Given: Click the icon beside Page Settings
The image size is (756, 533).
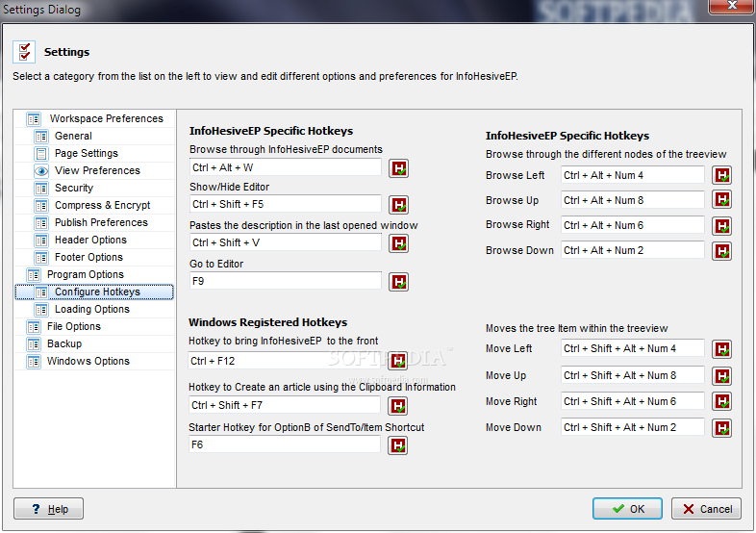Looking at the screenshot, I should click(41, 153).
